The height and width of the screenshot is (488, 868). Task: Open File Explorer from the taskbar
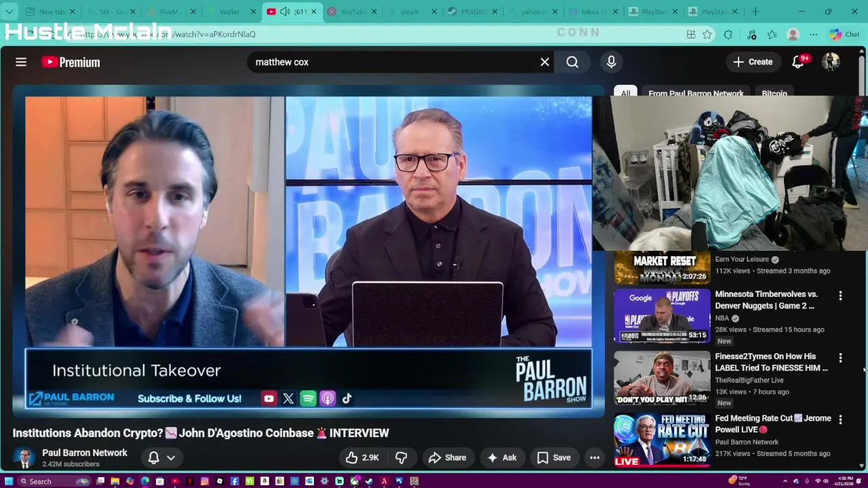[115, 481]
